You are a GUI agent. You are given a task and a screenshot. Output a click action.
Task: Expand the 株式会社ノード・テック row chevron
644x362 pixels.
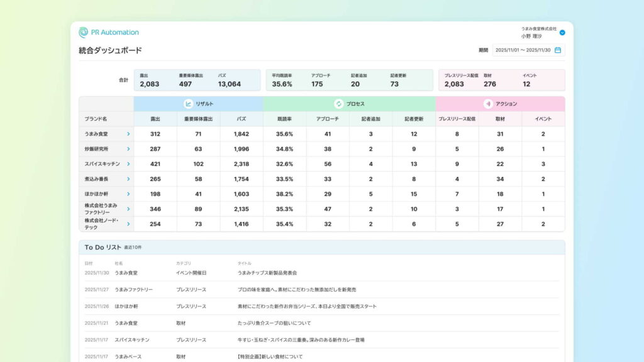(128, 224)
